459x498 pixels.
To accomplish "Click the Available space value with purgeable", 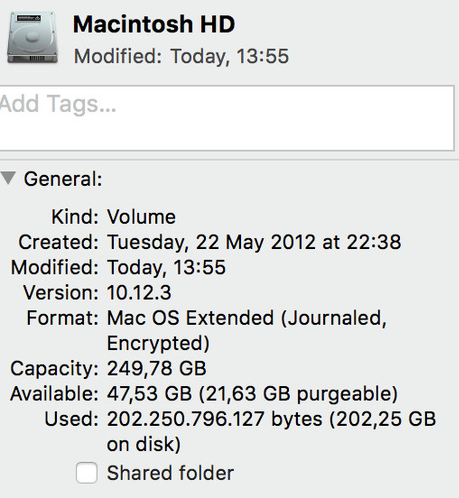I will coord(252,394).
